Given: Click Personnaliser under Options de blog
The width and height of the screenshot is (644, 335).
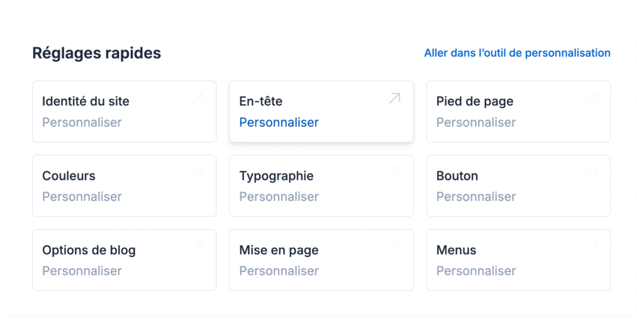Looking at the screenshot, I should tap(82, 271).
